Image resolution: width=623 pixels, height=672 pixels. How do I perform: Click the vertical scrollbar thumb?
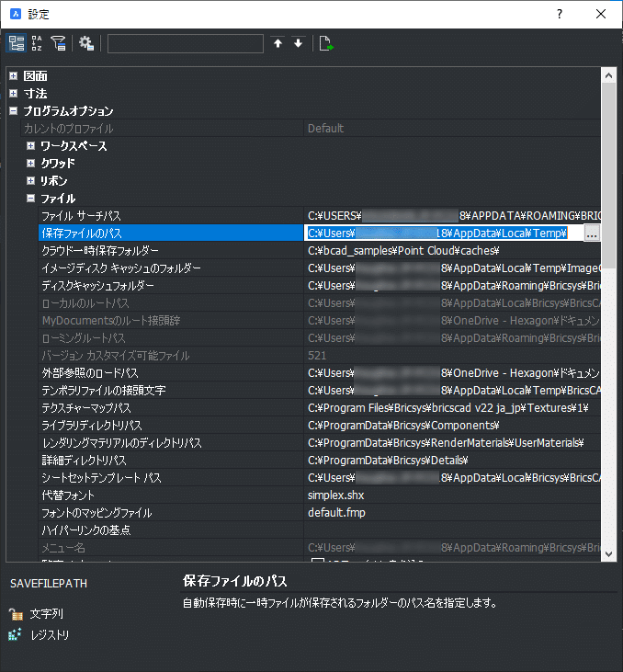click(608, 176)
